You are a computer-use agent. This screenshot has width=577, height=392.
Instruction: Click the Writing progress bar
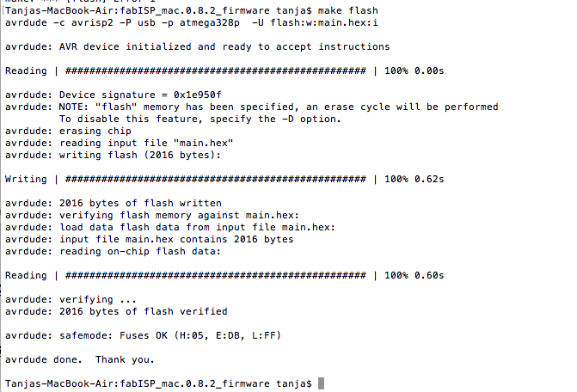tap(216, 179)
